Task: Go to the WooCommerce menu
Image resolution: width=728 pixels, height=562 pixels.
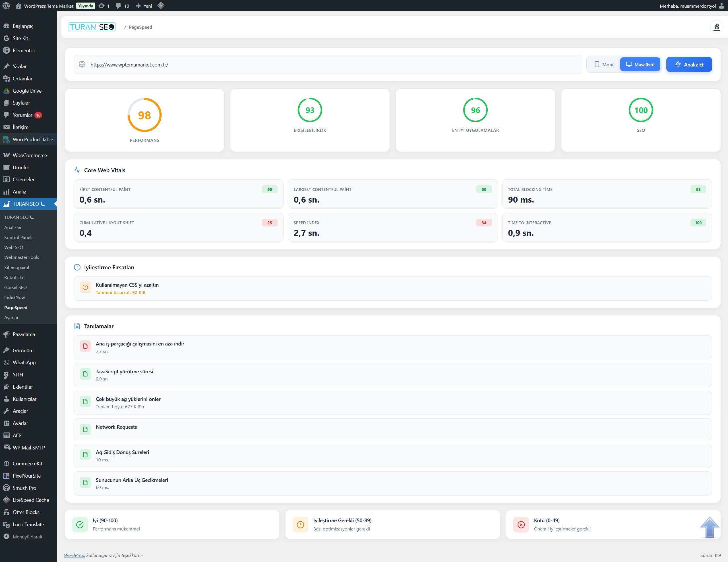Action: point(30,155)
